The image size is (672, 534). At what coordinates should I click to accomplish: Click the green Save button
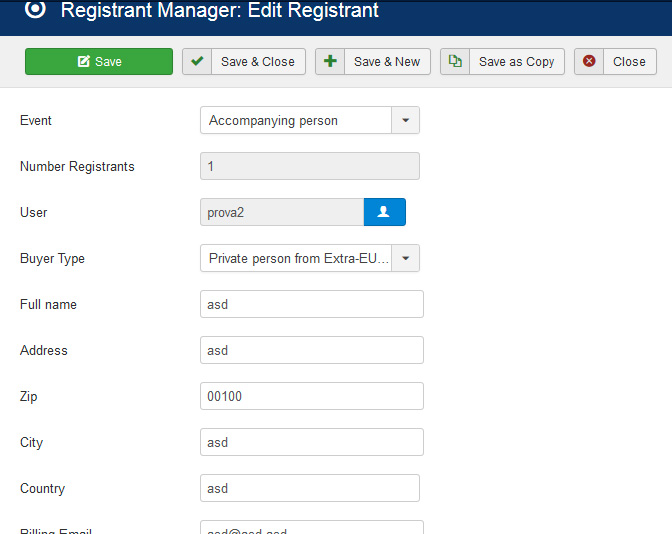[99, 62]
